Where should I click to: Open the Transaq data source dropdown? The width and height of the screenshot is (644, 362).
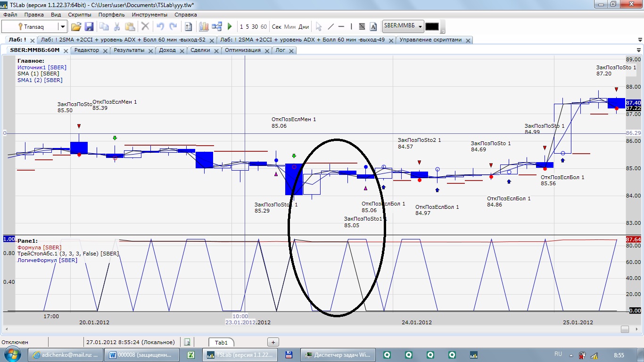coord(62,27)
